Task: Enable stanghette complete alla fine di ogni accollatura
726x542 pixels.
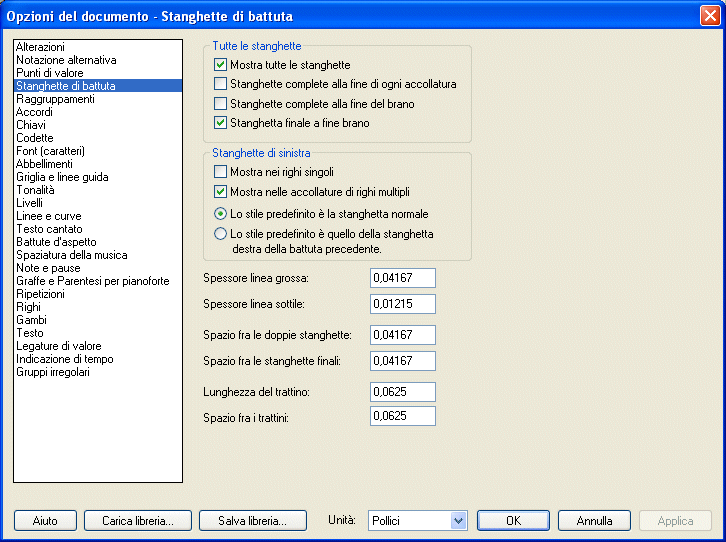Action: pos(220,84)
